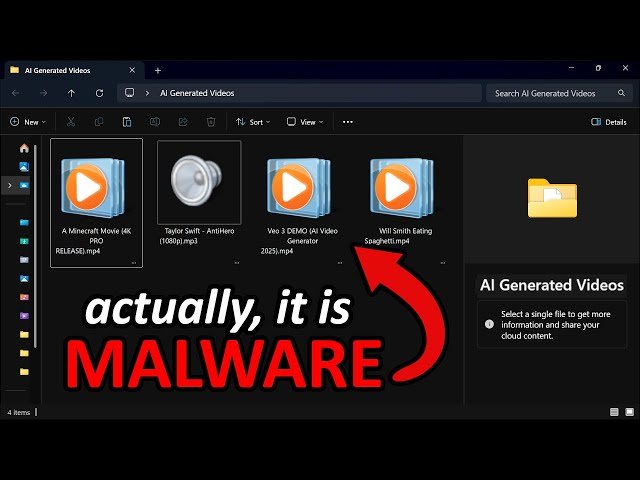Maximize the File Explorer window
Viewport: 640px width, 480px height.
coord(598,68)
